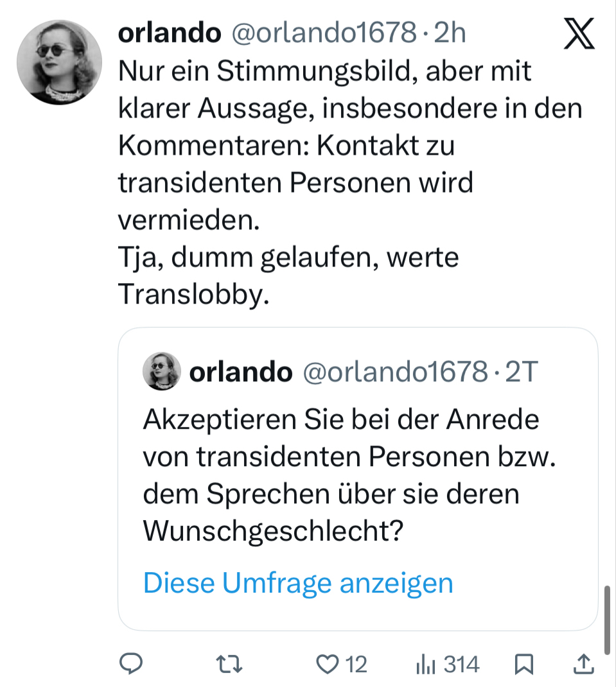Open the @orlando1678 handle in main tweet
This screenshot has width=616, height=687.
tap(324, 33)
